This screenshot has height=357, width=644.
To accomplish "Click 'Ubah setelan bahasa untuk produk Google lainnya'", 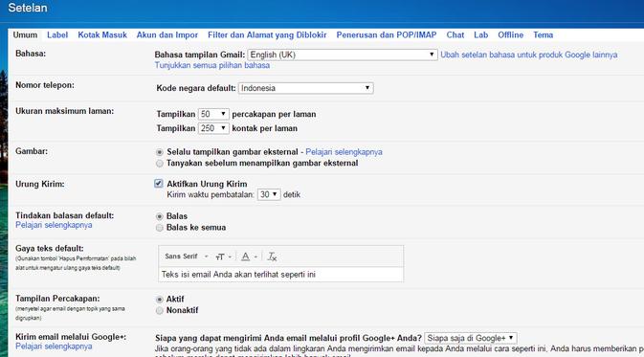I will [x=528, y=55].
